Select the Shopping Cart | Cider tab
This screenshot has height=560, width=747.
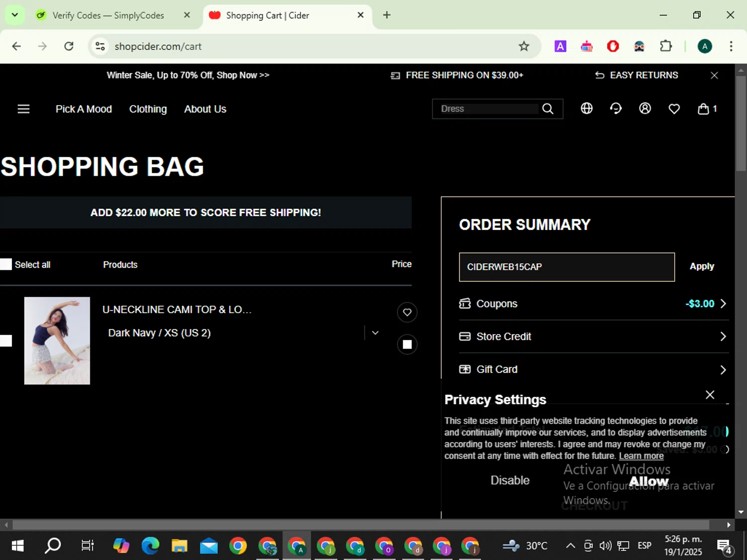287,15
